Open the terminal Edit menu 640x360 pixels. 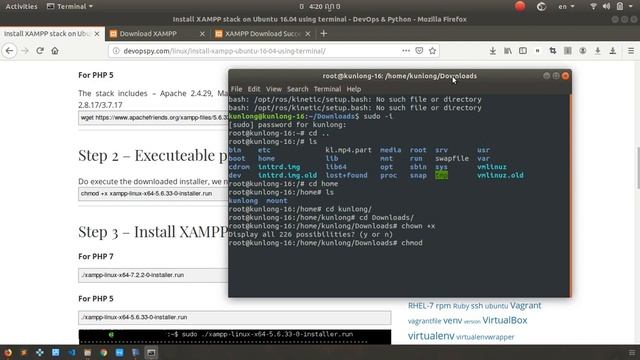pyautogui.click(x=253, y=89)
